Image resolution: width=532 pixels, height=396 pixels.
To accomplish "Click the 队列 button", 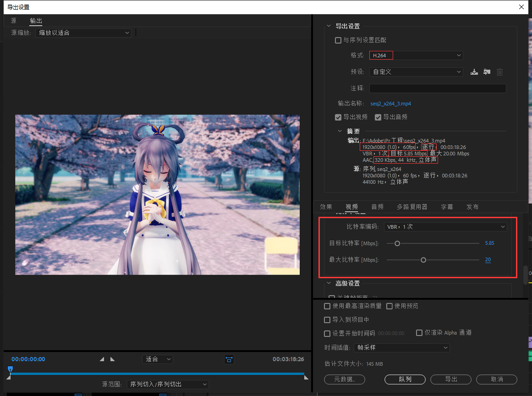I will (x=405, y=379).
